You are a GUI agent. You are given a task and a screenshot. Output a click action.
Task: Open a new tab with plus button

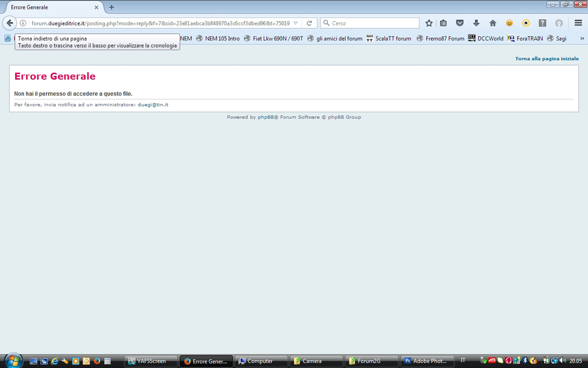(x=111, y=7)
